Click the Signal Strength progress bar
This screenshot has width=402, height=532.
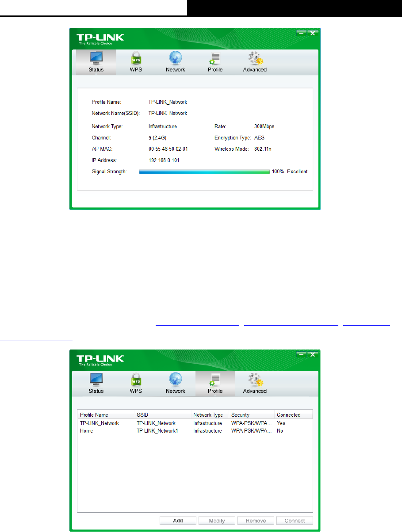[204, 171]
